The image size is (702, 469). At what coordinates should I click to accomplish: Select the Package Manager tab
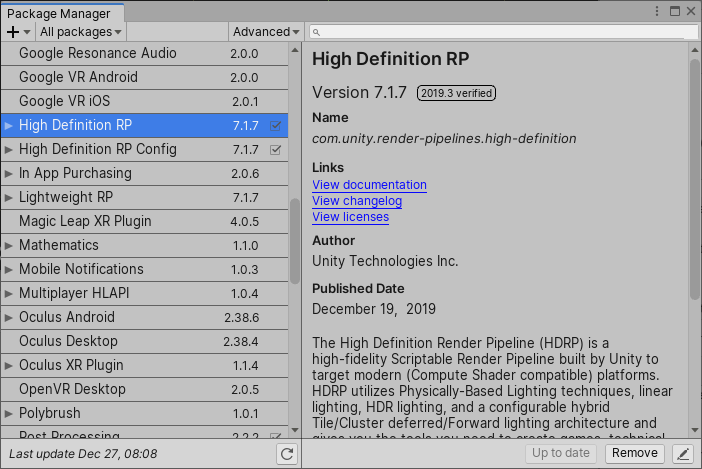58,13
